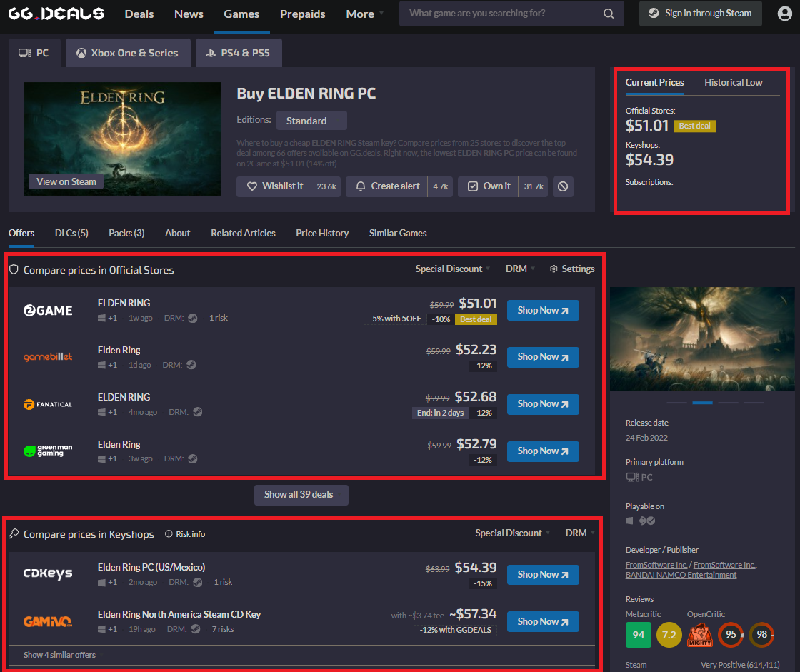
Task: Expand the More navigation menu
Action: click(364, 14)
